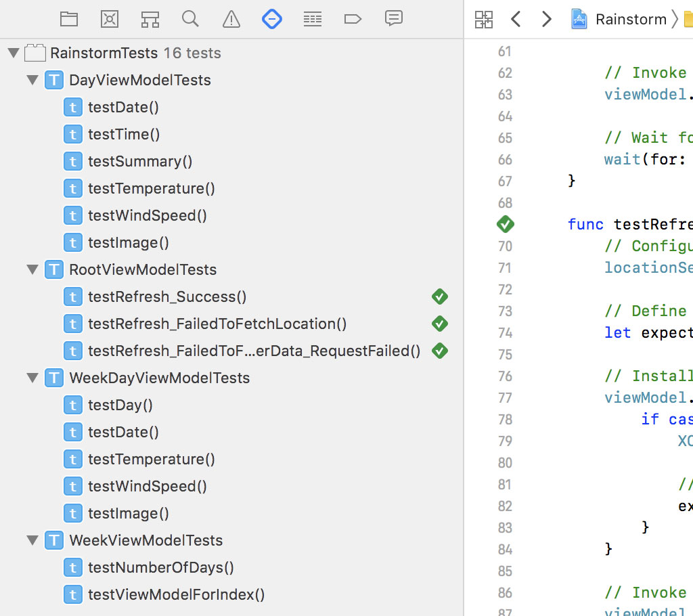Open the Project navigator folder icon
This screenshot has width=693, height=616.
[x=69, y=19]
